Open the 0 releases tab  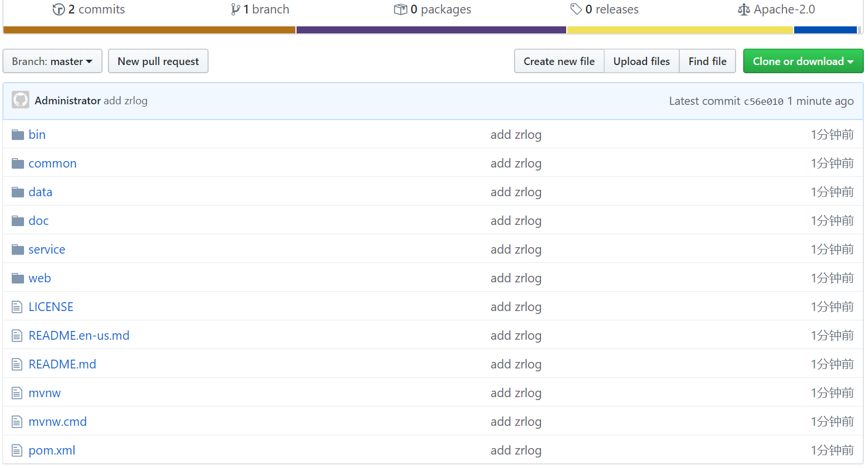pyautogui.click(x=604, y=9)
